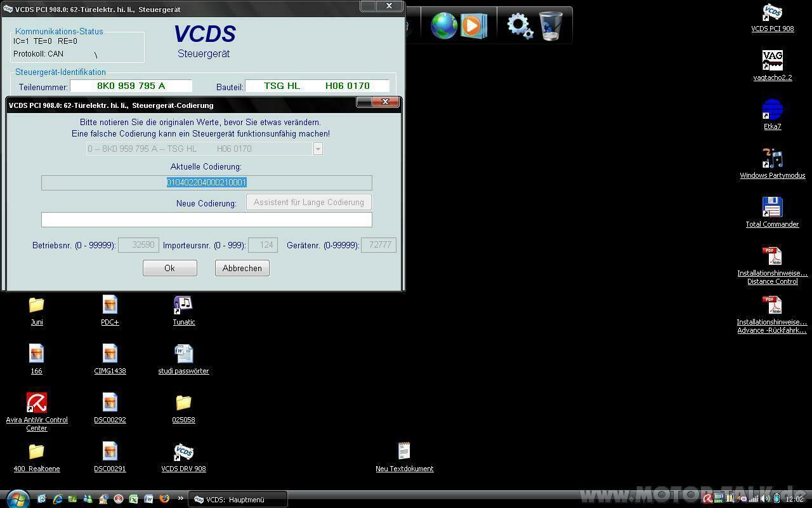The image size is (812, 508).
Task: Open the VCDS PCI 908 desktop shortcut
Action: (x=772, y=13)
